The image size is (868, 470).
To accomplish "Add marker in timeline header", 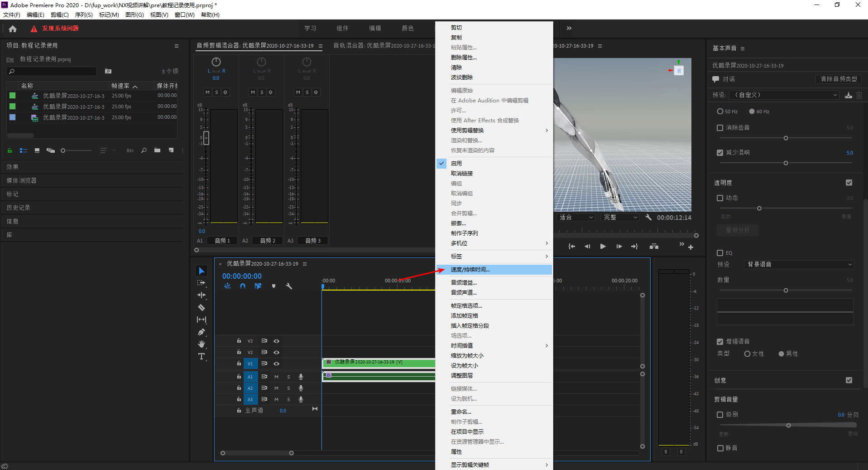I will [273, 286].
